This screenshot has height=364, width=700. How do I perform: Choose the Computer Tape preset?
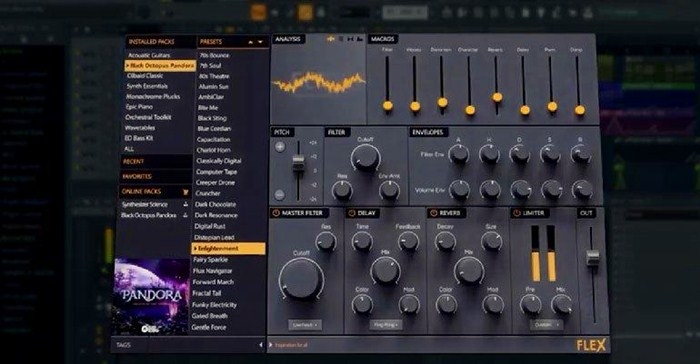217,172
